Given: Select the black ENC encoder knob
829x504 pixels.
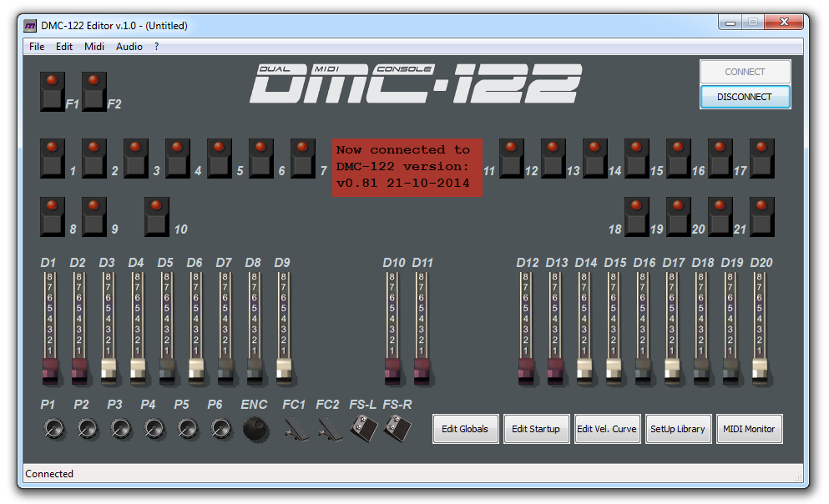Looking at the screenshot, I should [255, 428].
